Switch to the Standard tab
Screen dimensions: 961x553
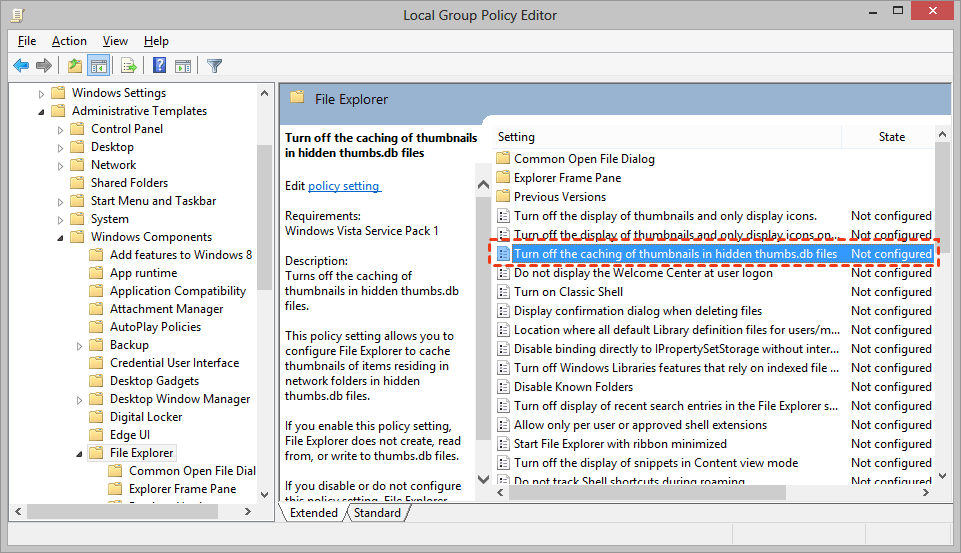[377, 513]
